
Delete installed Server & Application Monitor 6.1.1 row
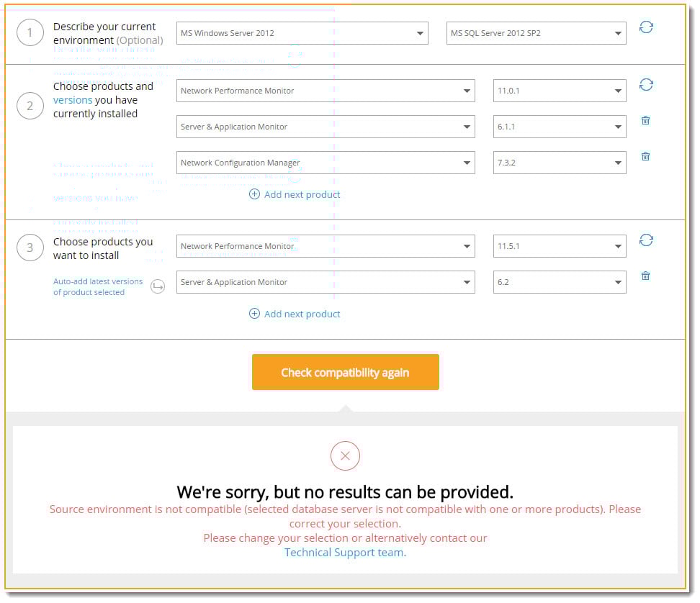645,120
